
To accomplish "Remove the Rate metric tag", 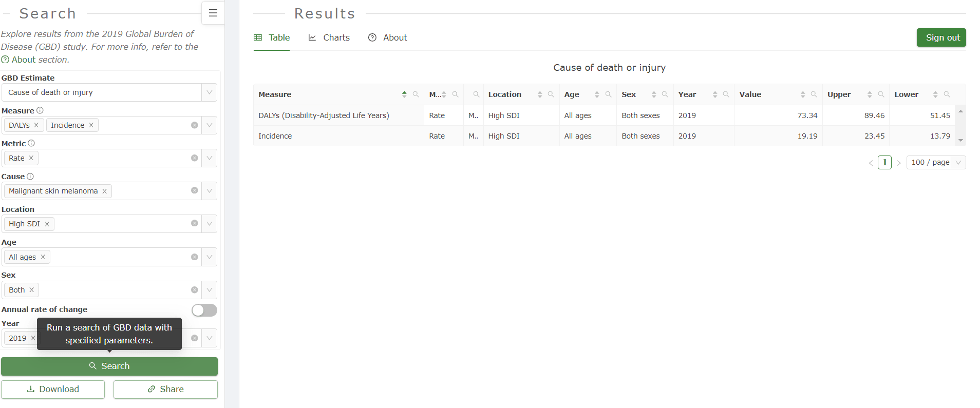I will point(31,158).
